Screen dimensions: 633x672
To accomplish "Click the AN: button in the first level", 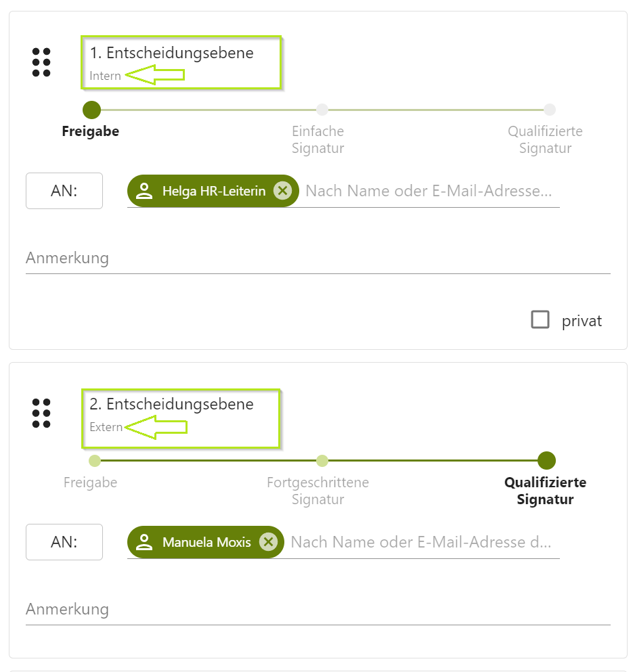I will click(64, 190).
